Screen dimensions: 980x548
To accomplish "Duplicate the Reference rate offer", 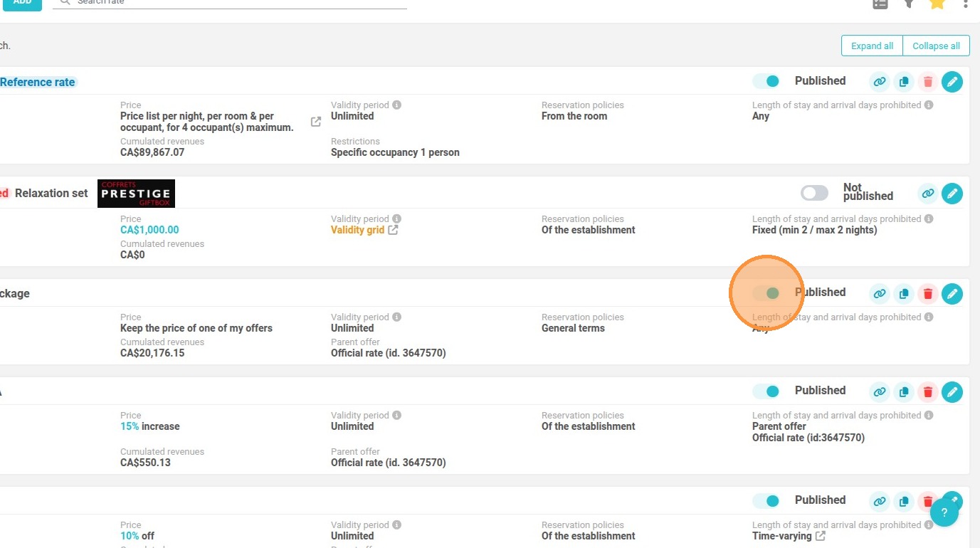I will 904,82.
